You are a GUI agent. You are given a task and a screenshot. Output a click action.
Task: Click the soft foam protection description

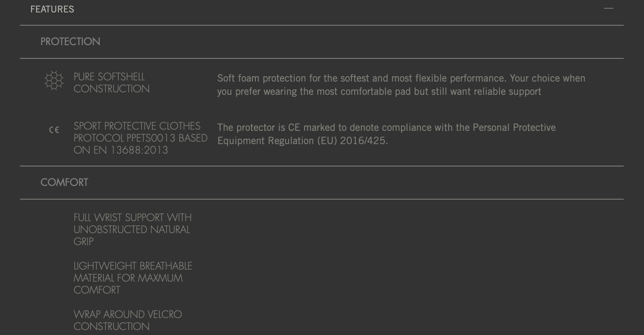pos(401,84)
